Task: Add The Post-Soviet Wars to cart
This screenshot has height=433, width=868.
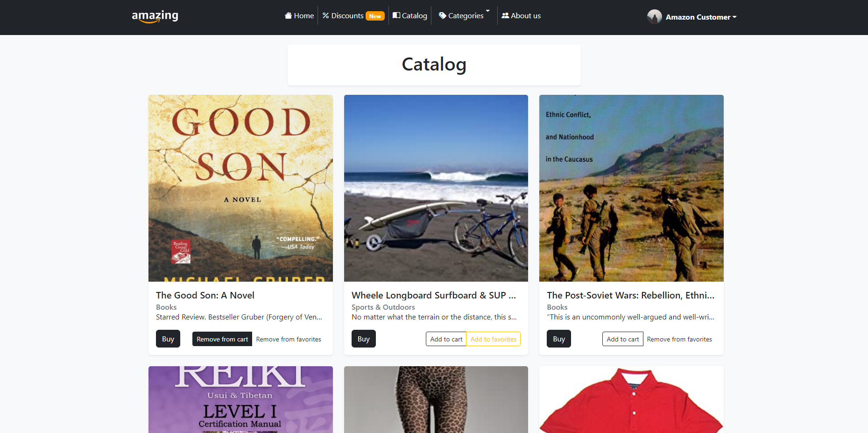Action: coord(623,339)
